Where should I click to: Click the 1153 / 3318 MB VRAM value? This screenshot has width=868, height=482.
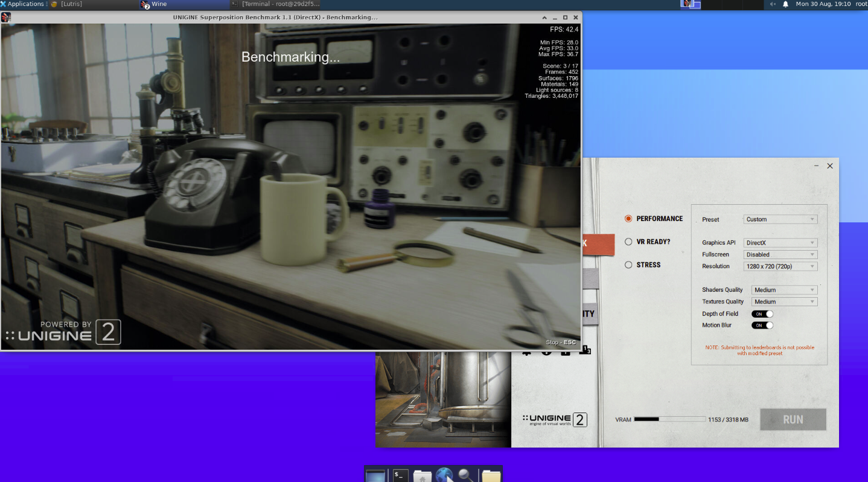[x=729, y=420]
